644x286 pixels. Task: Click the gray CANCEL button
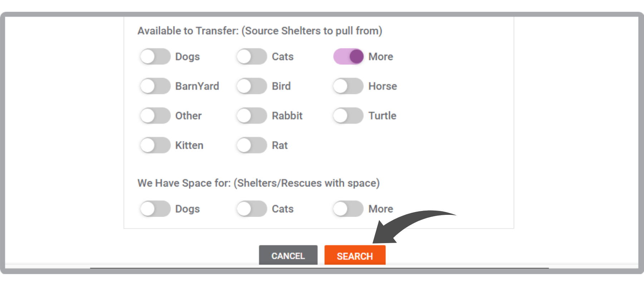pos(288,255)
